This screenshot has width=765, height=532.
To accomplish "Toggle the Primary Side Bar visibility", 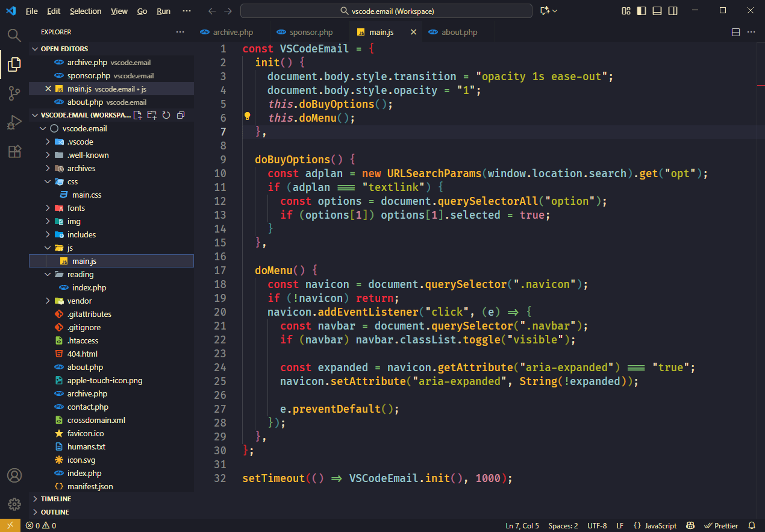I will (x=641, y=10).
